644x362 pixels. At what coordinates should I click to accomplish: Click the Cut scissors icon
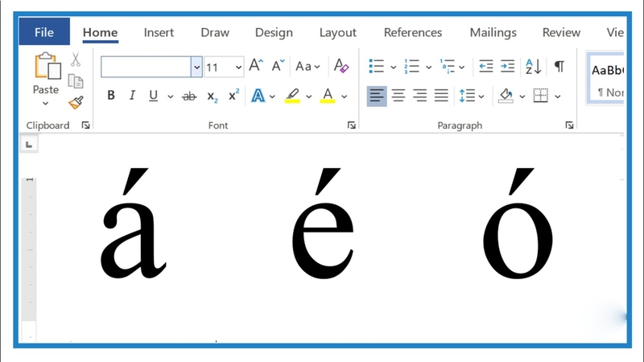(75, 60)
